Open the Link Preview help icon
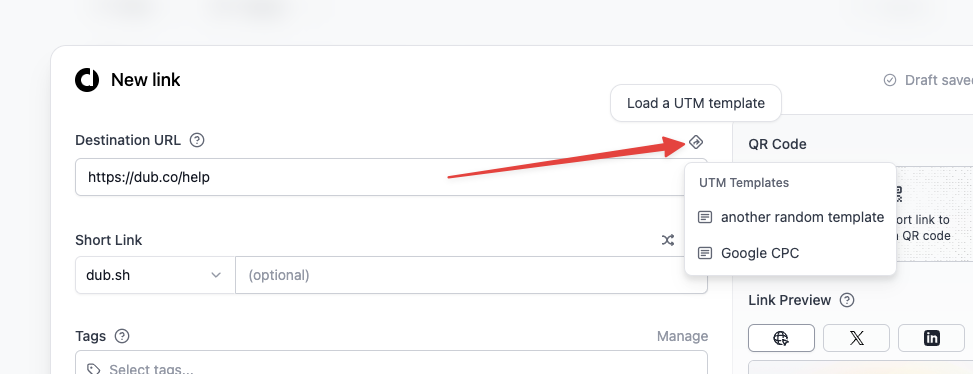 [x=846, y=300]
